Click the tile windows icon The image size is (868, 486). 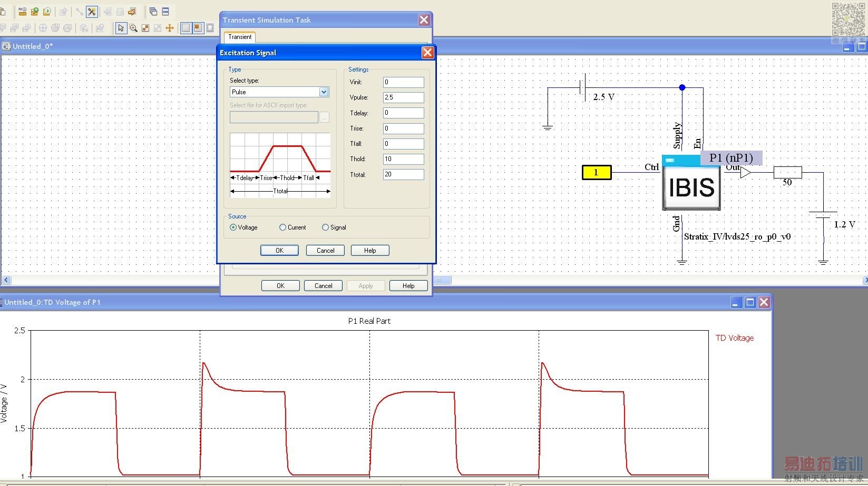165,12
